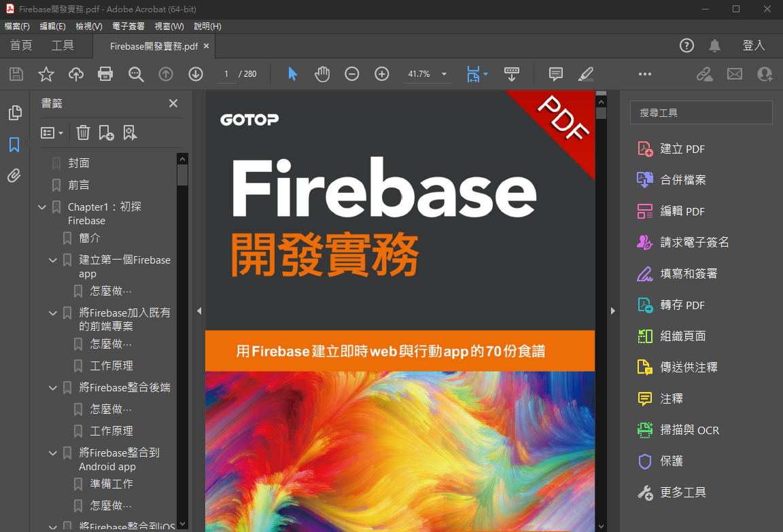
Task: Open the 說明(H) menu
Action: click(208, 26)
